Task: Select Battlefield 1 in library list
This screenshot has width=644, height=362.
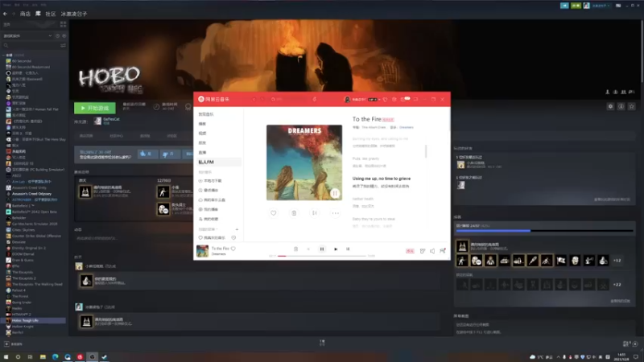Action: pos(23,206)
